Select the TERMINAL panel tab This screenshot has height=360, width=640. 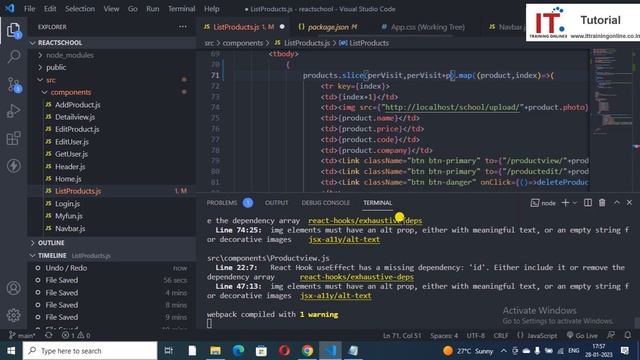[378, 203]
